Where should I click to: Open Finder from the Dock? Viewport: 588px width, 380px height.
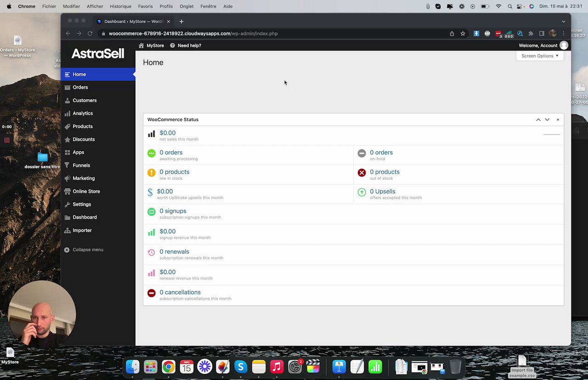click(133, 367)
